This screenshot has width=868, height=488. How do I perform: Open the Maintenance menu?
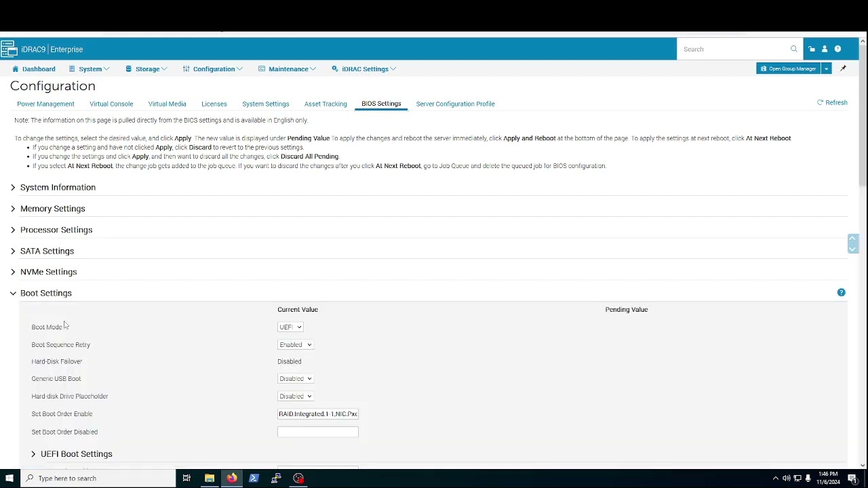coord(287,68)
